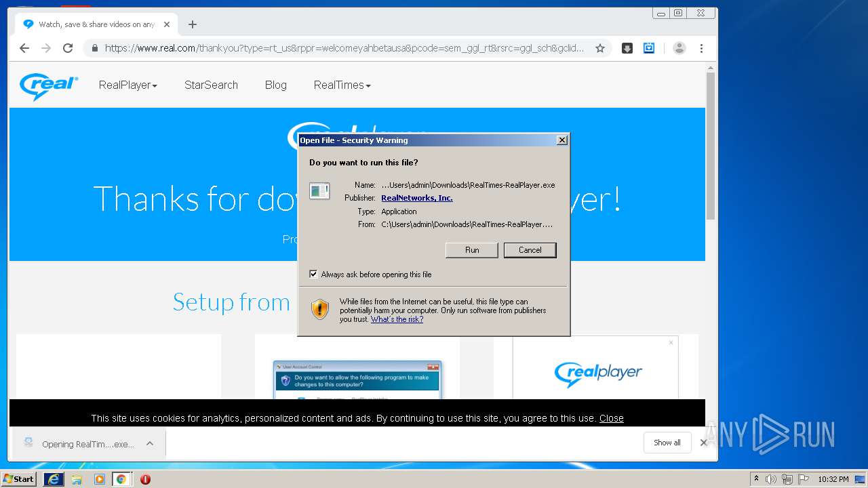The height and width of the screenshot is (488, 868).
Task: Open RealNetworks, Inc. publisher link
Action: click(x=417, y=198)
